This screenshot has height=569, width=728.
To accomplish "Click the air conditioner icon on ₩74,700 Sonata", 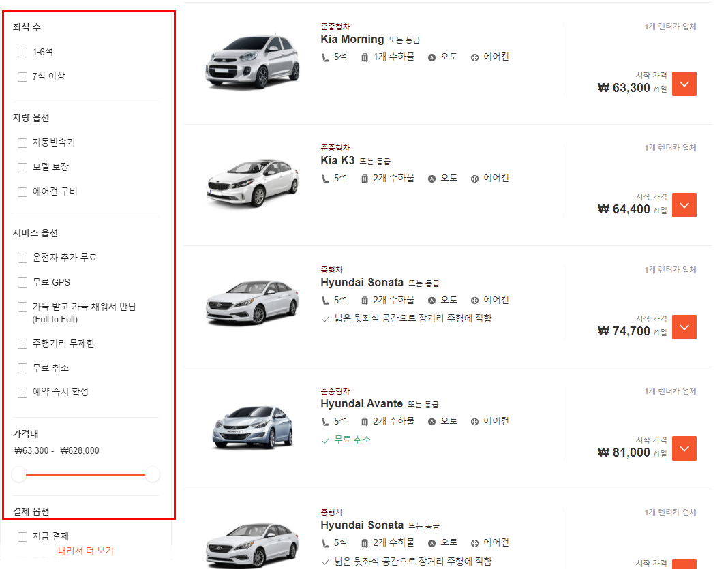I will click(x=474, y=301).
